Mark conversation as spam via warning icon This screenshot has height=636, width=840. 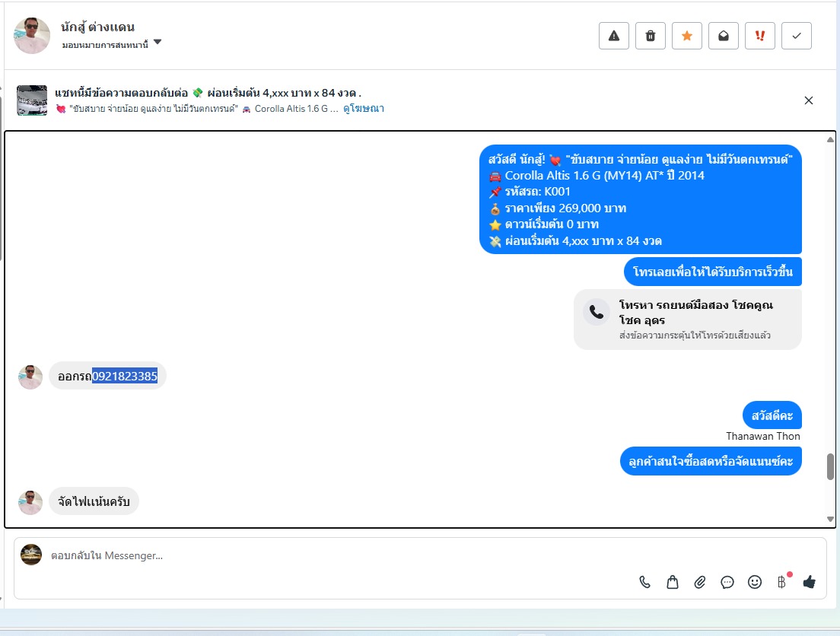[x=614, y=36]
